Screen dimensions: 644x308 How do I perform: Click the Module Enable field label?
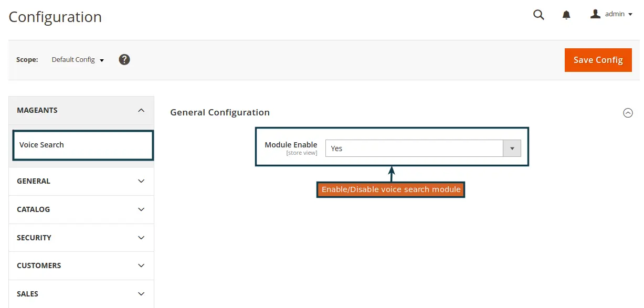coord(291,145)
